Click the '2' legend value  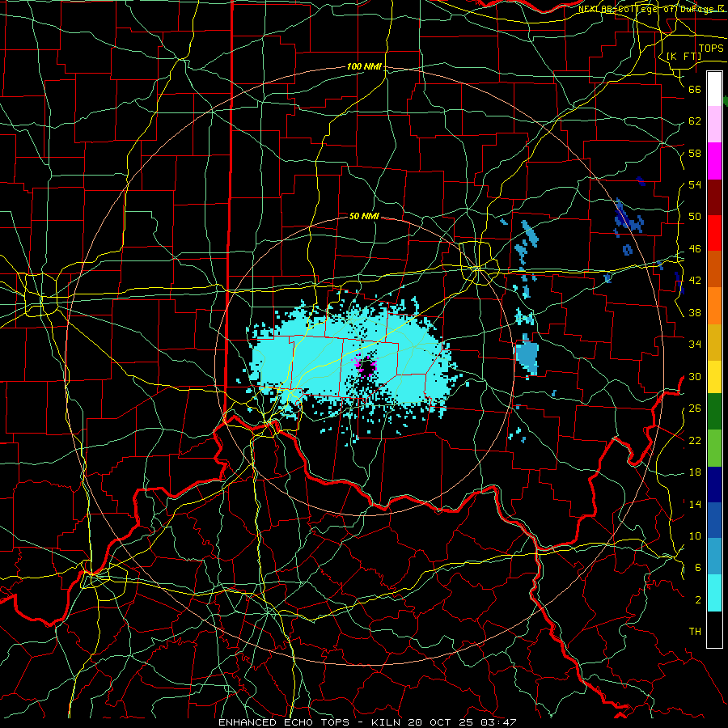coord(697,600)
